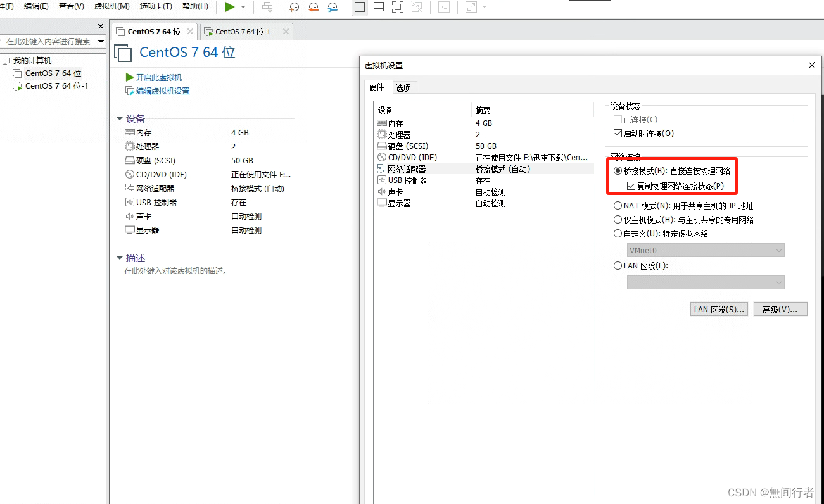This screenshot has width=824, height=504.
Task: Select 处理器 row in settings device list
Action: (484, 135)
